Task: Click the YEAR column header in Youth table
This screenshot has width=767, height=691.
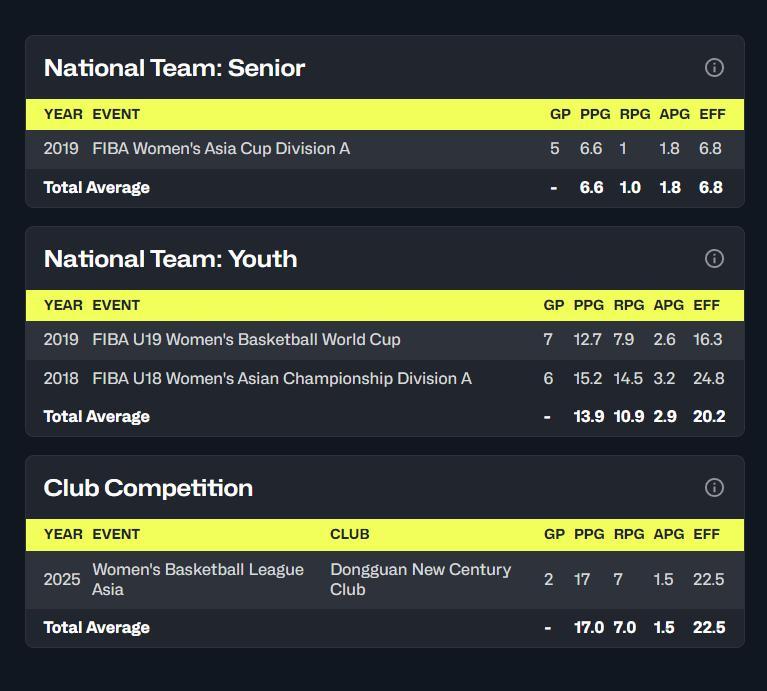Action: coord(63,305)
